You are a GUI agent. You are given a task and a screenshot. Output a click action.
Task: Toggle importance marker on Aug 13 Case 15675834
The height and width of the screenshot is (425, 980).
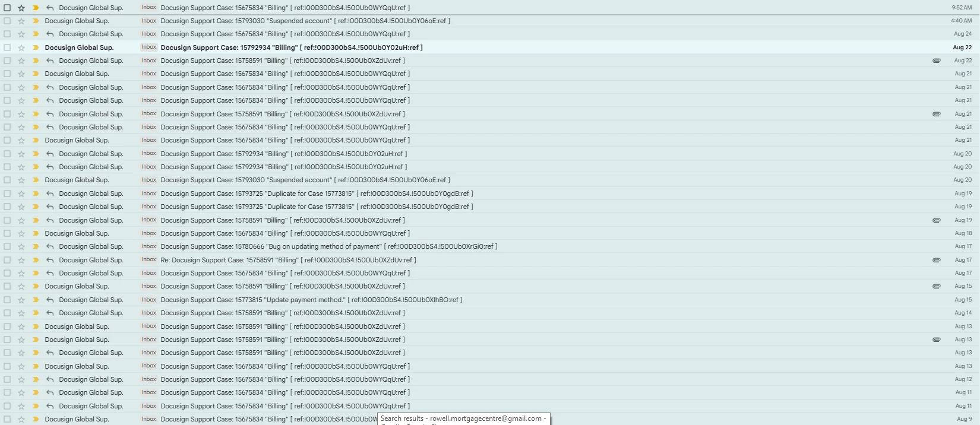click(36, 366)
